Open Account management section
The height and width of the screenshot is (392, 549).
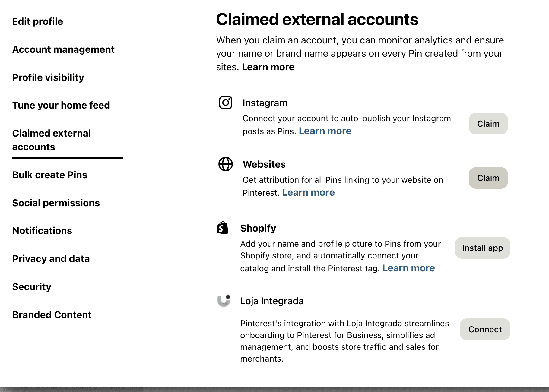click(x=63, y=49)
